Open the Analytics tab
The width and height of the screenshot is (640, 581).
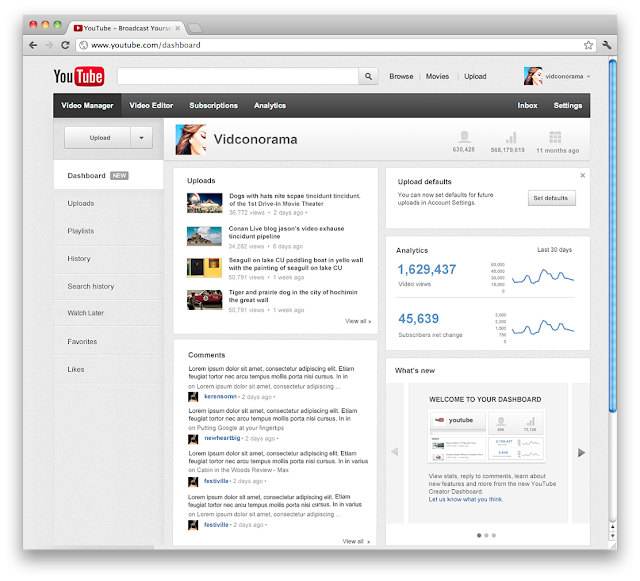[270, 105]
